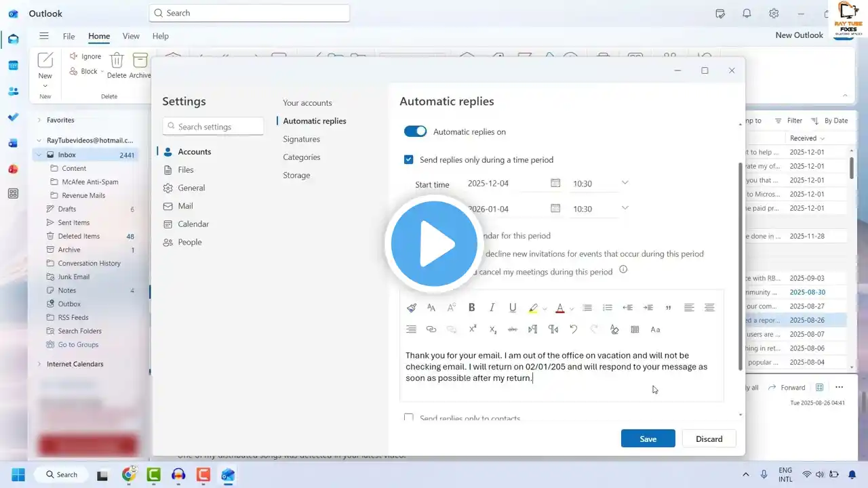This screenshot has width=868, height=488.
Task: Open the font color dropdown arrow
Action: (572, 308)
